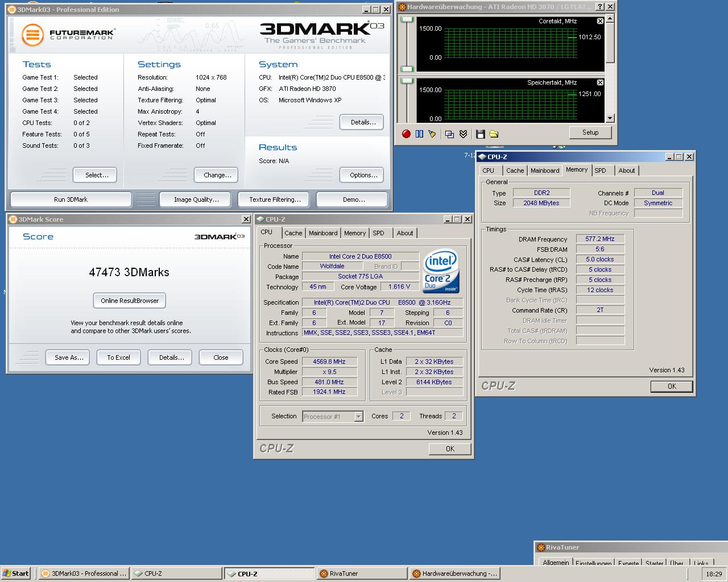This screenshot has height=582, width=728.
Task: Open the Start menu
Action: [16, 573]
